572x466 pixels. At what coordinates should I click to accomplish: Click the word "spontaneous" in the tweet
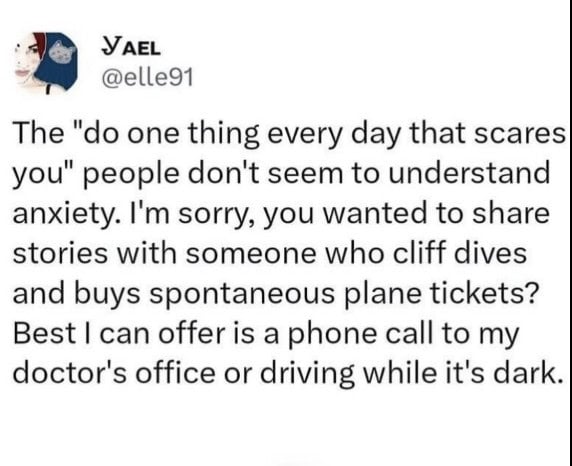click(242, 295)
